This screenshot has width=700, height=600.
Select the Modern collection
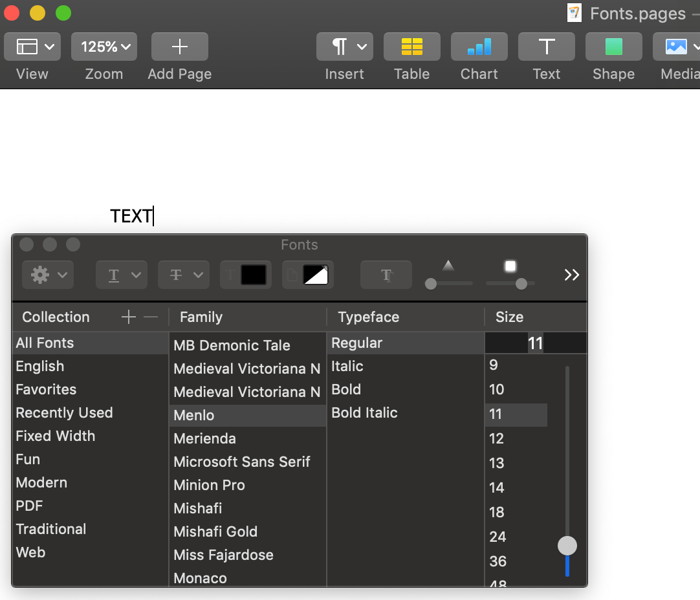tap(90, 483)
